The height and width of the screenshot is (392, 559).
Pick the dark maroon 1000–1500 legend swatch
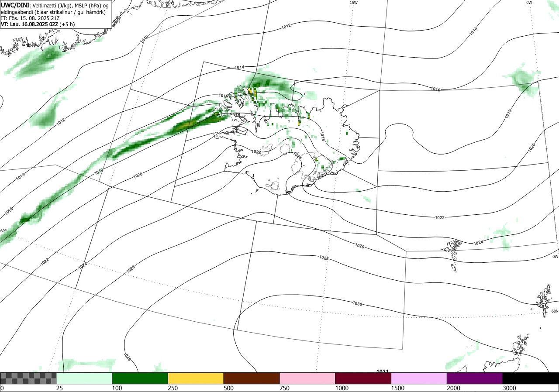pos(363,378)
